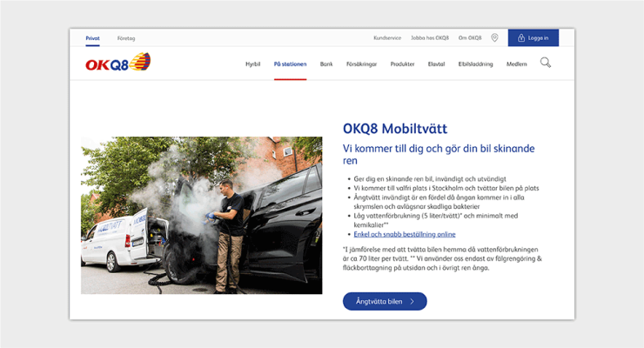Viewport: 644px width, 348px height.
Task: Open the Produkter menu
Action: click(402, 64)
